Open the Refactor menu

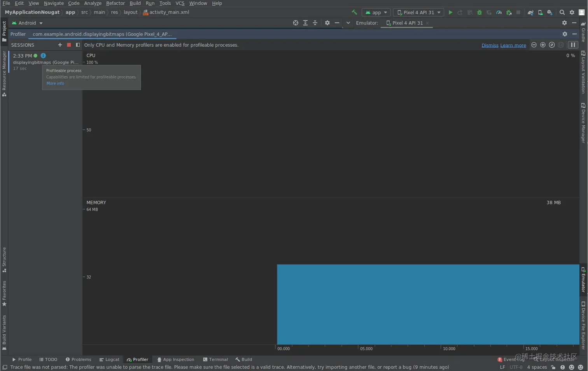pos(115,3)
